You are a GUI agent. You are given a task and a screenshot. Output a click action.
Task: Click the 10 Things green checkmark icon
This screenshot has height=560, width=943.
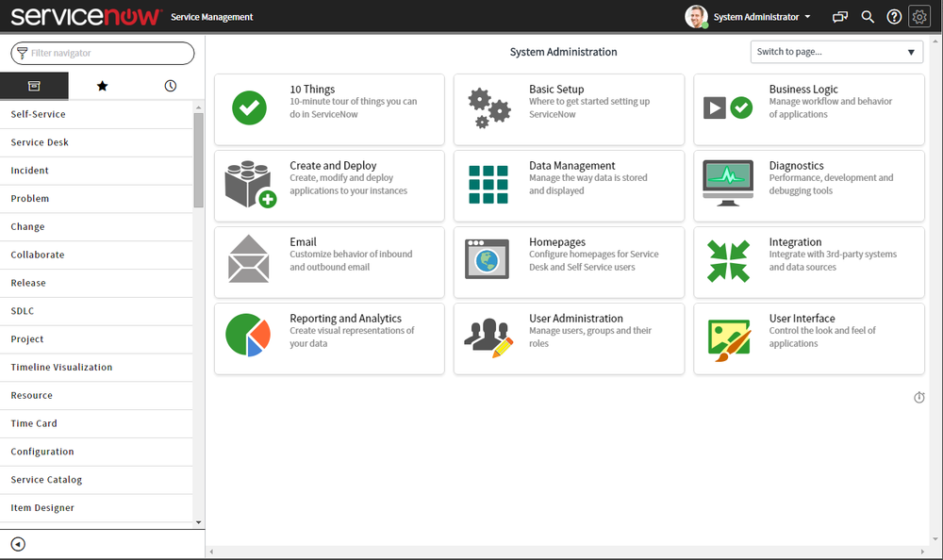click(x=249, y=108)
